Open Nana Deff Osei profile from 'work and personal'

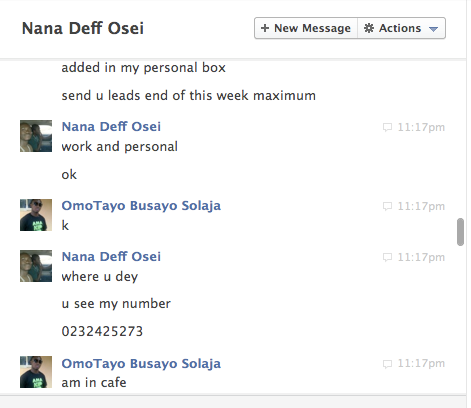click(111, 127)
